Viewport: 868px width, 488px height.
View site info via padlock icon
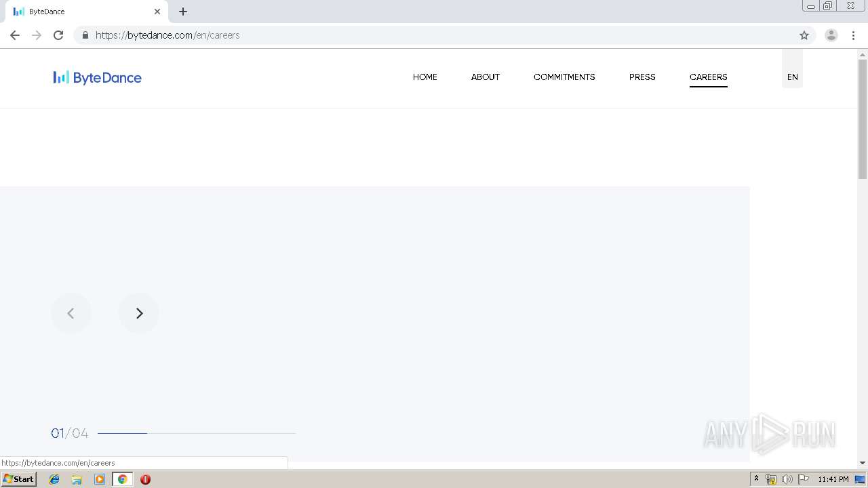coord(85,35)
